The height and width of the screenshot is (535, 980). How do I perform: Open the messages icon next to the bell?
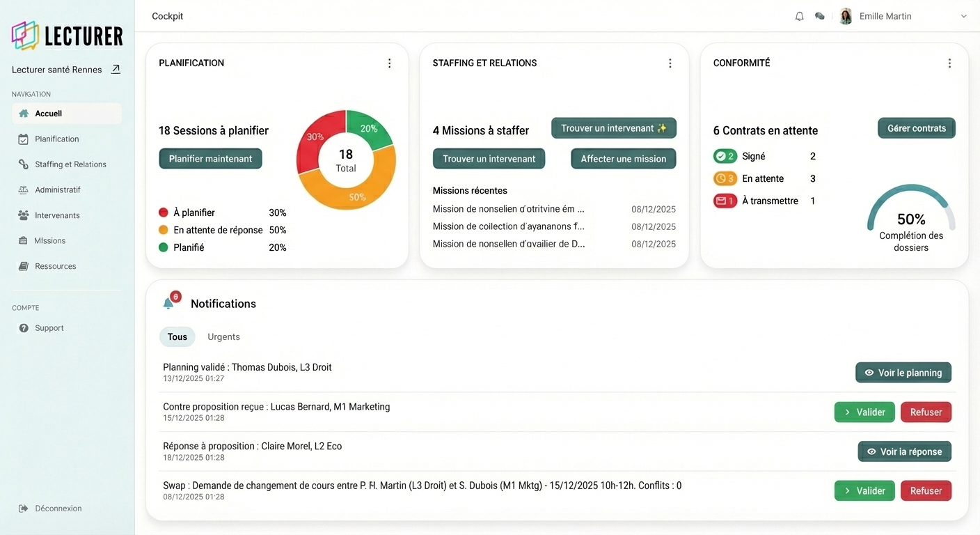(819, 16)
